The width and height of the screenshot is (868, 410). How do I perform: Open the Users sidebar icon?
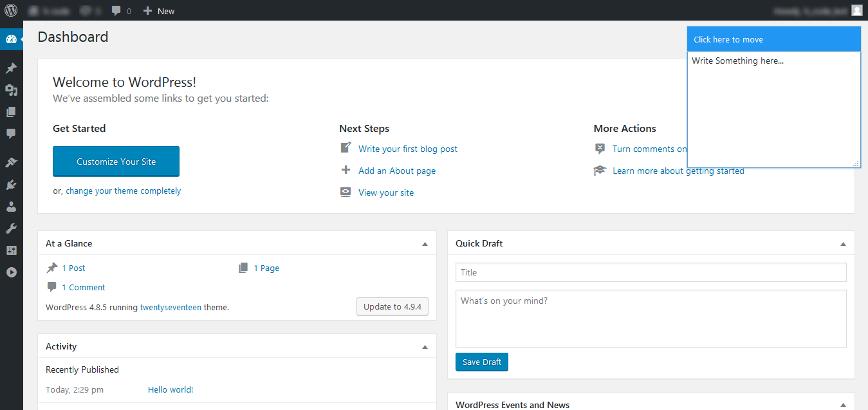click(11, 207)
